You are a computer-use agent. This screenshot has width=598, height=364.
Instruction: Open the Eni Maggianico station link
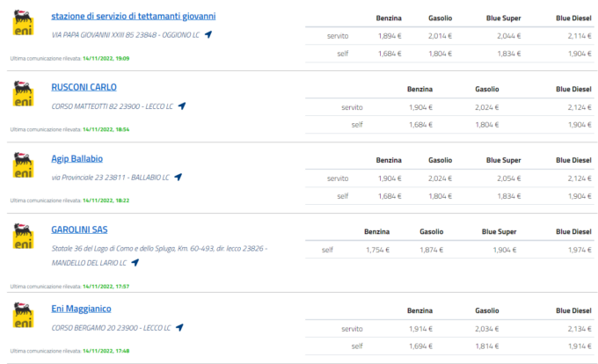click(81, 309)
